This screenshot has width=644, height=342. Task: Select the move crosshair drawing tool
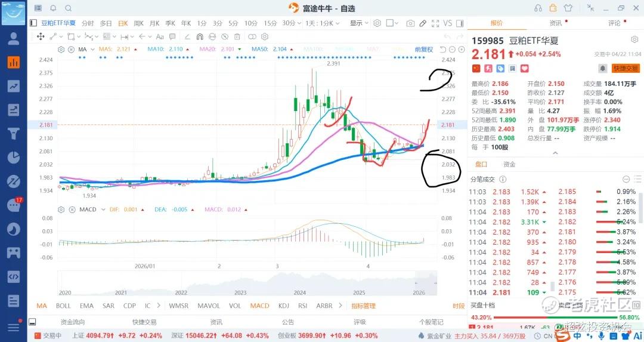point(41,36)
